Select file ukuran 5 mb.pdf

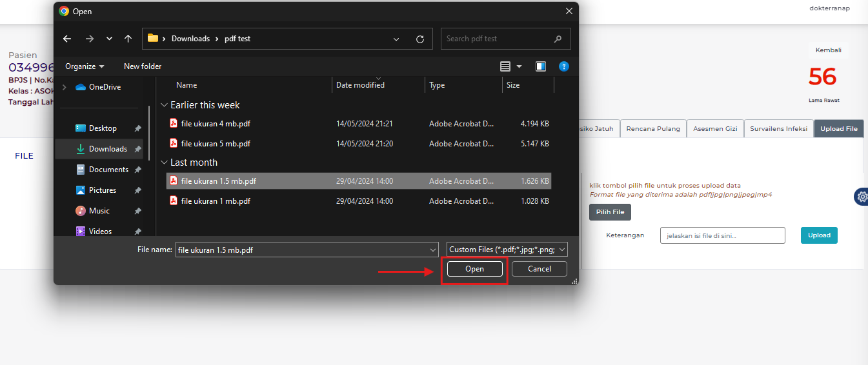[x=216, y=144]
